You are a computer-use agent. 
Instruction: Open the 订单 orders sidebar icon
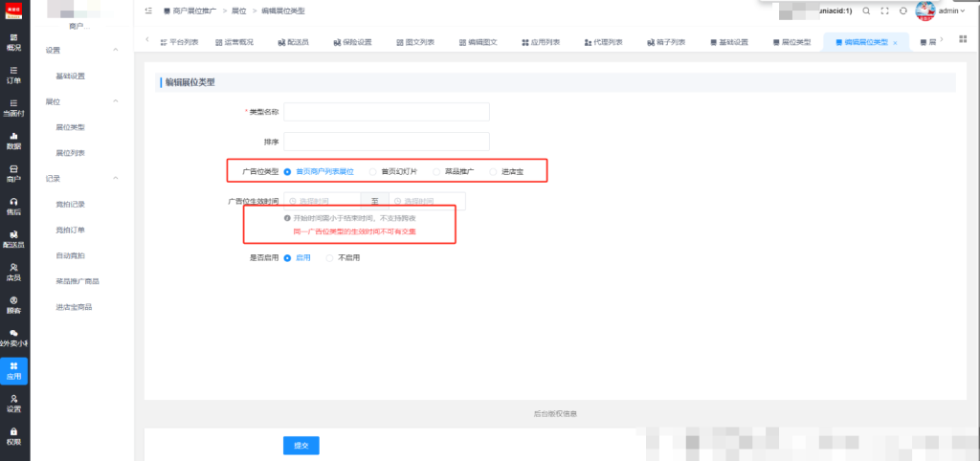tap(13, 75)
